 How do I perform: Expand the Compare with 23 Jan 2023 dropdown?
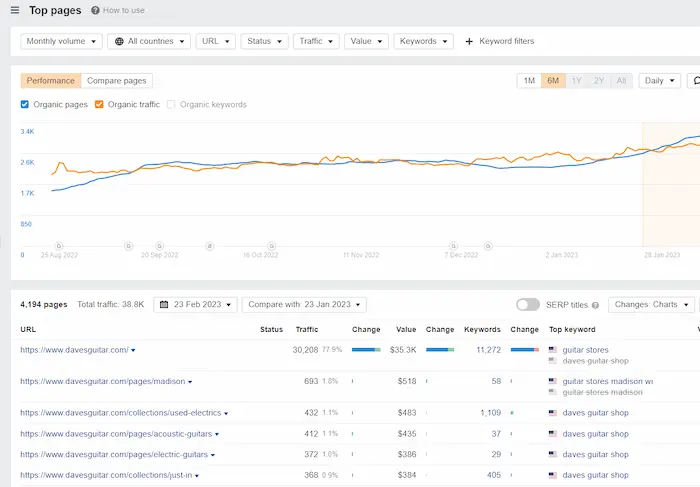click(x=306, y=304)
